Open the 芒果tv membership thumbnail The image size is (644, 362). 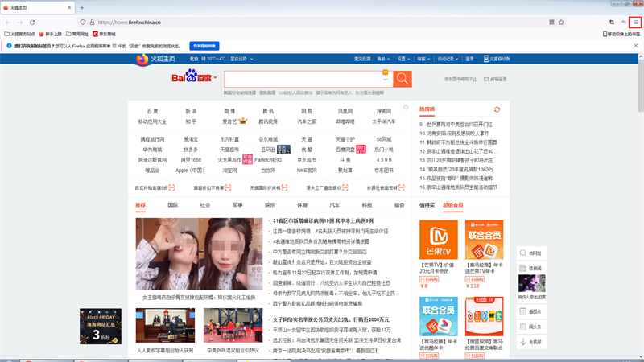point(438,240)
